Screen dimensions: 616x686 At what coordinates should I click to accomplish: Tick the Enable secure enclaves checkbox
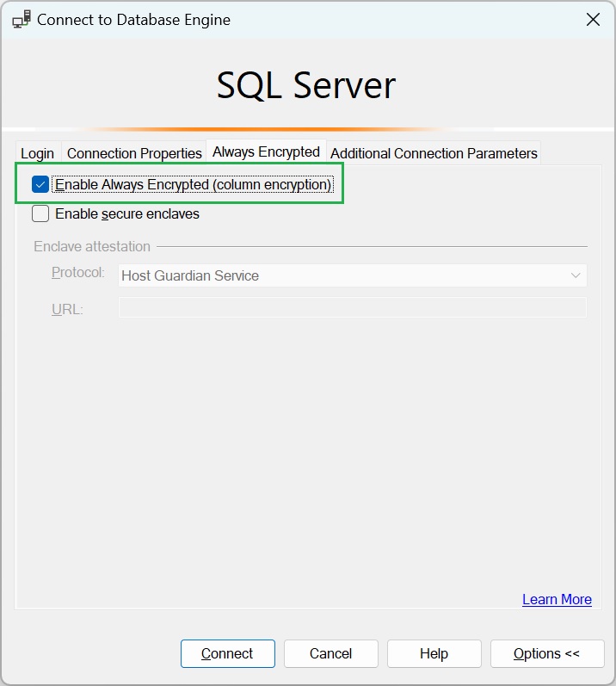point(40,213)
